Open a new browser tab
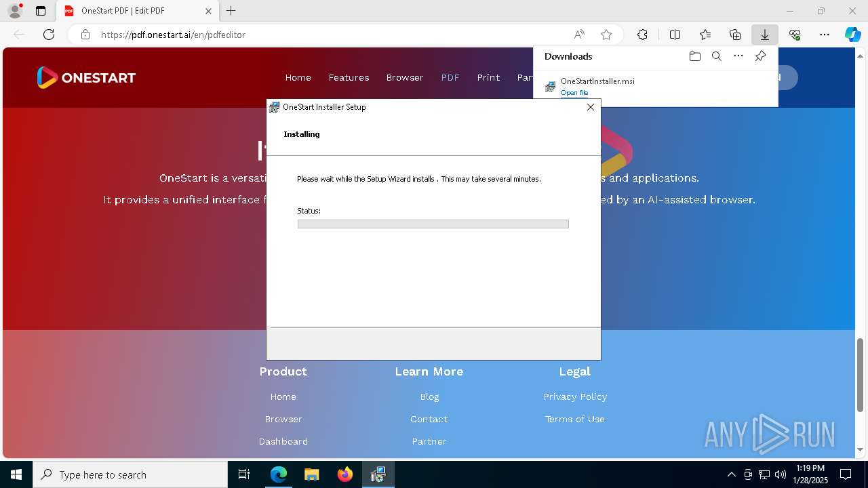The image size is (868, 488). point(231,11)
